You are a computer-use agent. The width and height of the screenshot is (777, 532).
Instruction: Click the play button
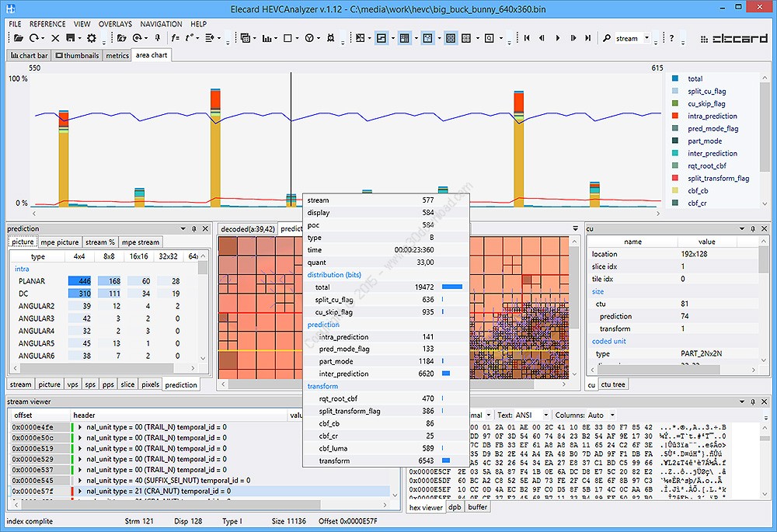click(557, 38)
